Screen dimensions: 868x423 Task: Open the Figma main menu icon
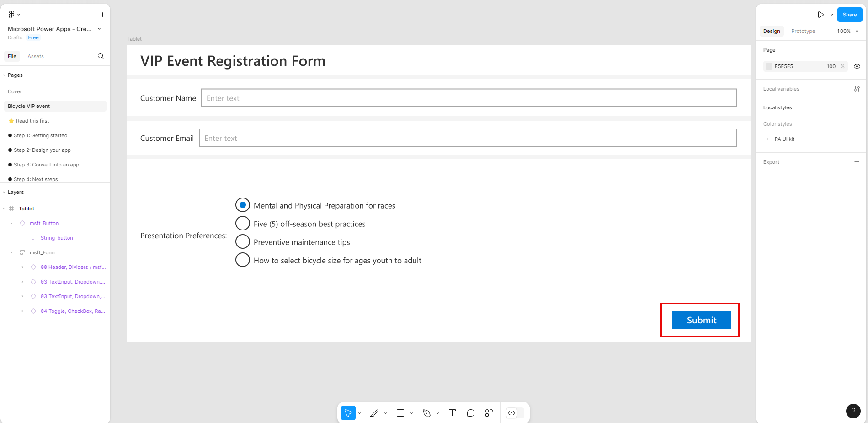[12, 15]
